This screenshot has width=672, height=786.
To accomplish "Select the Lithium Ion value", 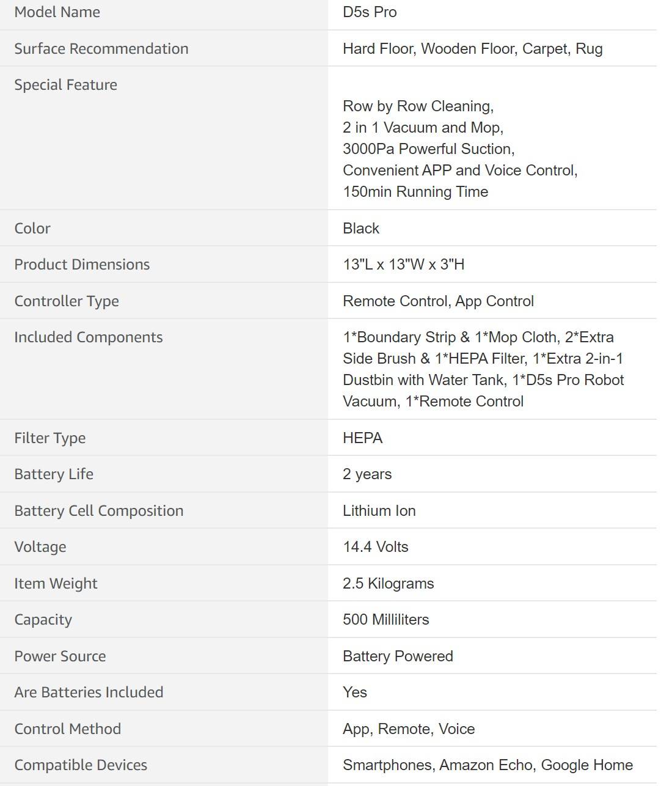I will [x=379, y=511].
